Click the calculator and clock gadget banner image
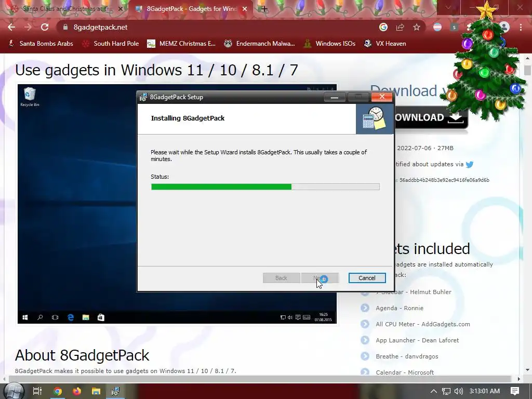 pos(375,119)
